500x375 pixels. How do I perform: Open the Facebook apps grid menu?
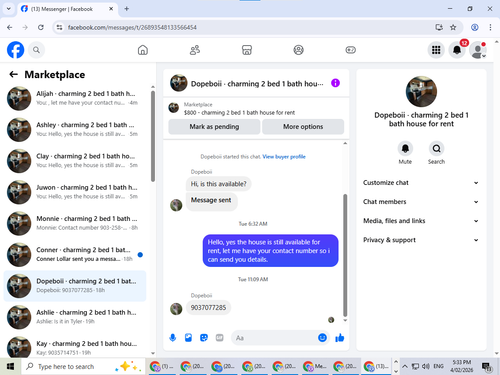(x=436, y=50)
